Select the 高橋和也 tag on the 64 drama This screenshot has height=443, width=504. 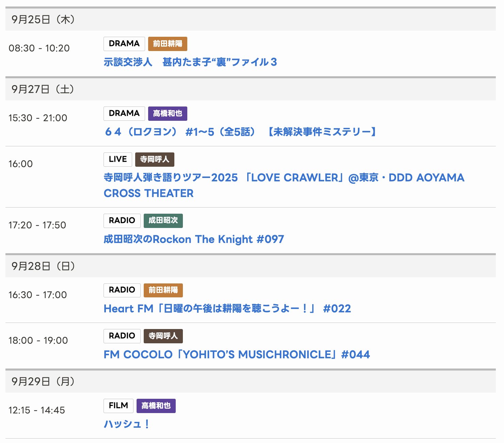[168, 114]
